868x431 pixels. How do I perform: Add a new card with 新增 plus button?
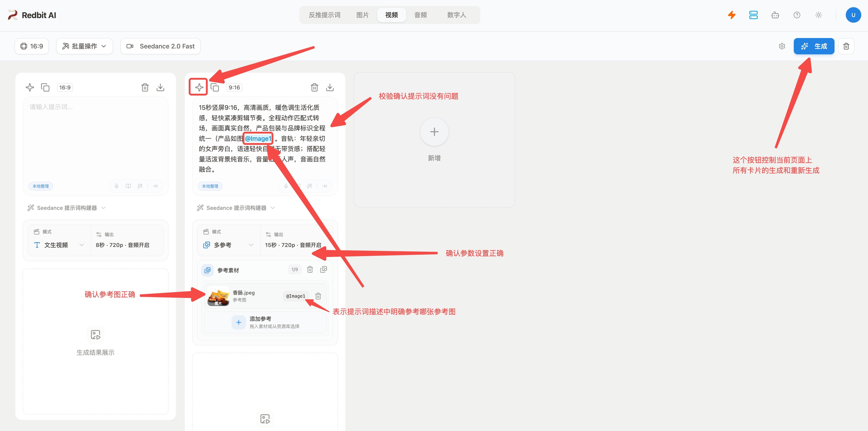(434, 132)
